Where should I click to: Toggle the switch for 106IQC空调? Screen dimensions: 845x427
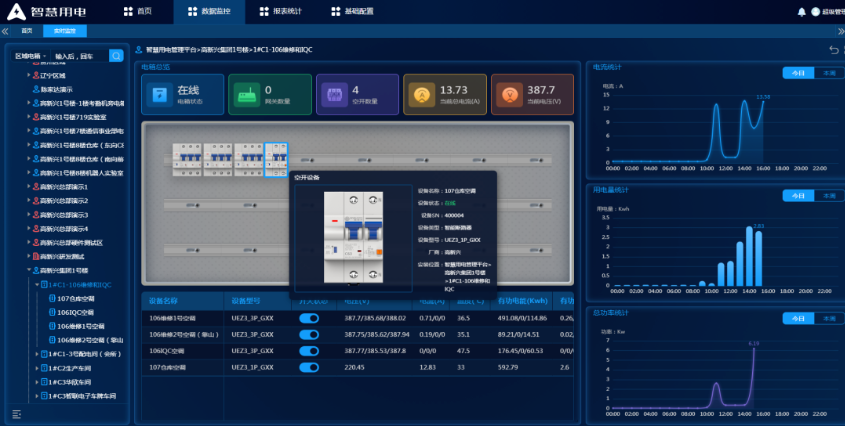309,351
